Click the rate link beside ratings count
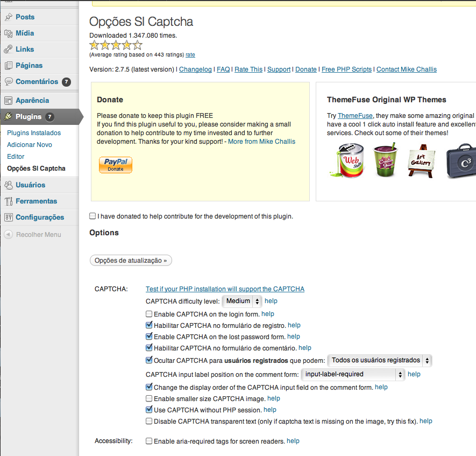Viewport: 476px width, 456px height. (190, 55)
